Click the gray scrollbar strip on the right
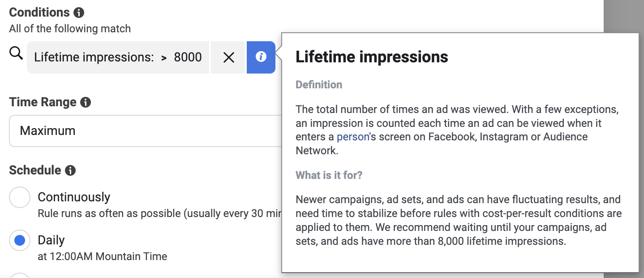This screenshot has width=644, height=278. (x=623, y=16)
